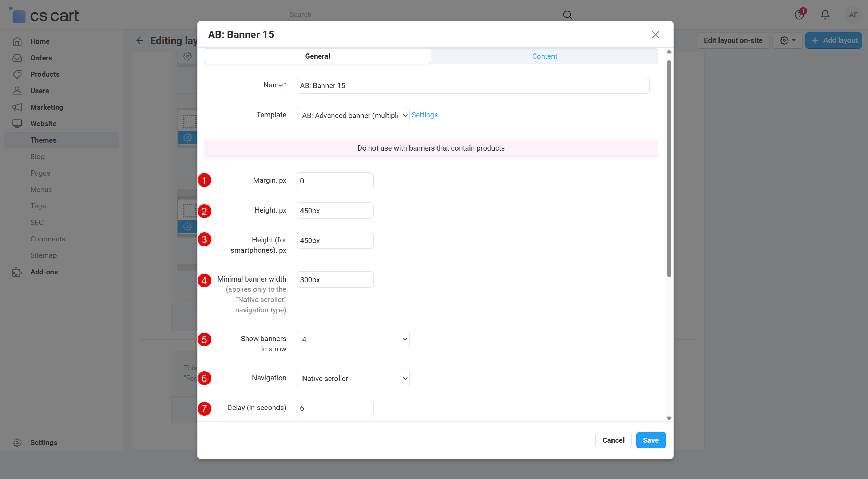Click the search magnifier icon
Image resolution: width=868 pixels, height=479 pixels.
(567, 15)
